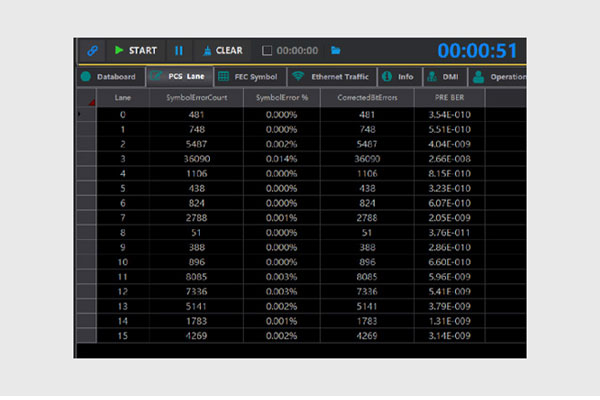Click lane 8 PRE BER 3.76E-011
The image size is (600, 400).
point(449,233)
